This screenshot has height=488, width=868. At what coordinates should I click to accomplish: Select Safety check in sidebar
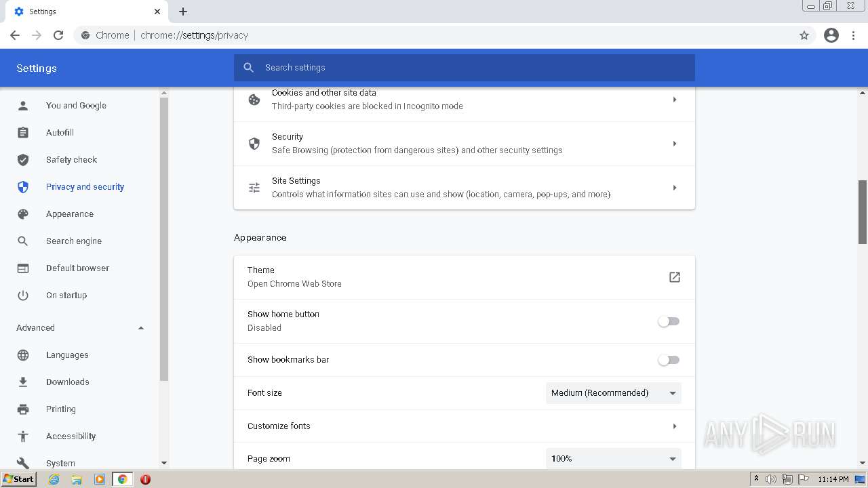pyautogui.click(x=71, y=160)
